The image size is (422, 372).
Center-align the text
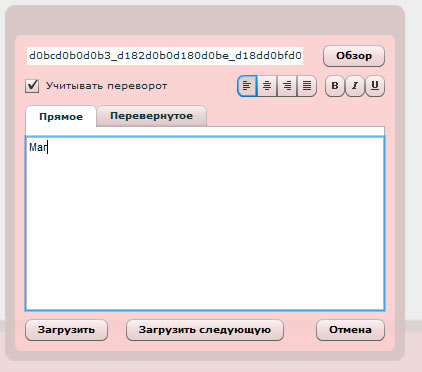pos(267,86)
